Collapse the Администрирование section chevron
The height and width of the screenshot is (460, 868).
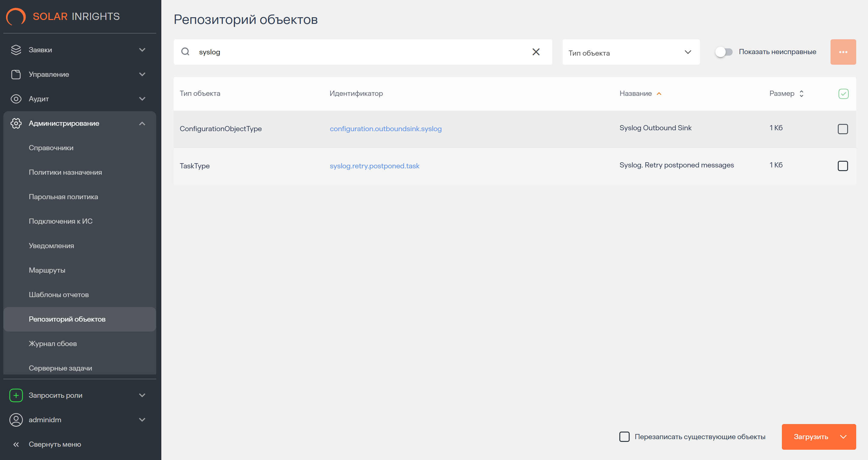click(x=142, y=123)
